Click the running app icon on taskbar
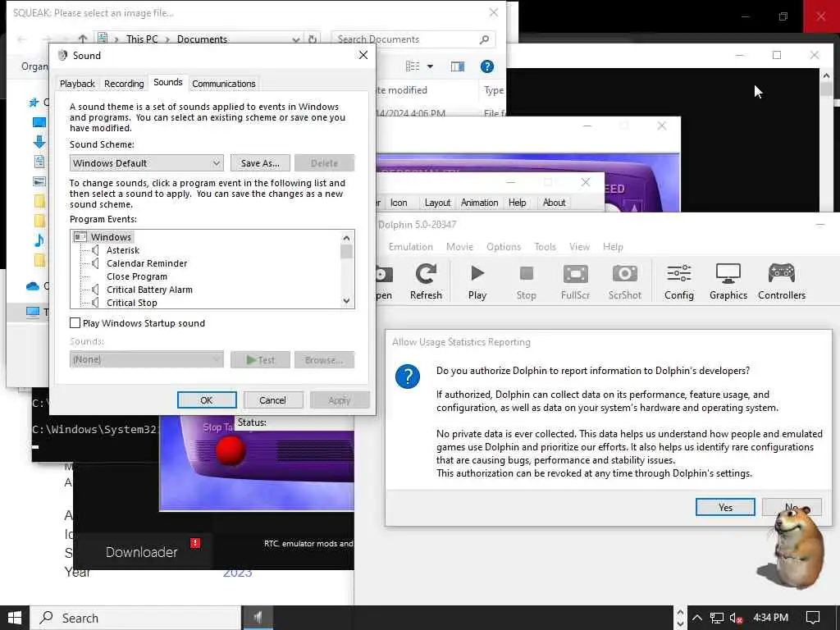Image resolution: width=840 pixels, height=630 pixels. pos(258,618)
